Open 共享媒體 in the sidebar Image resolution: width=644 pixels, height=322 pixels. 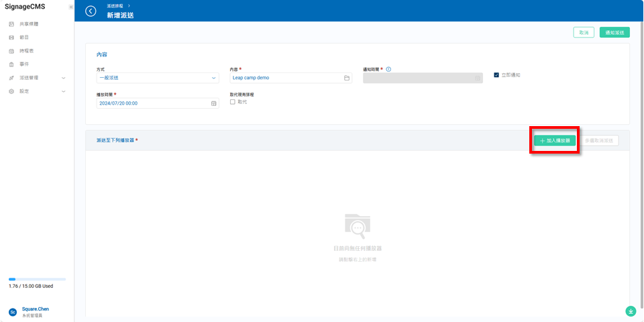pyautogui.click(x=29, y=24)
